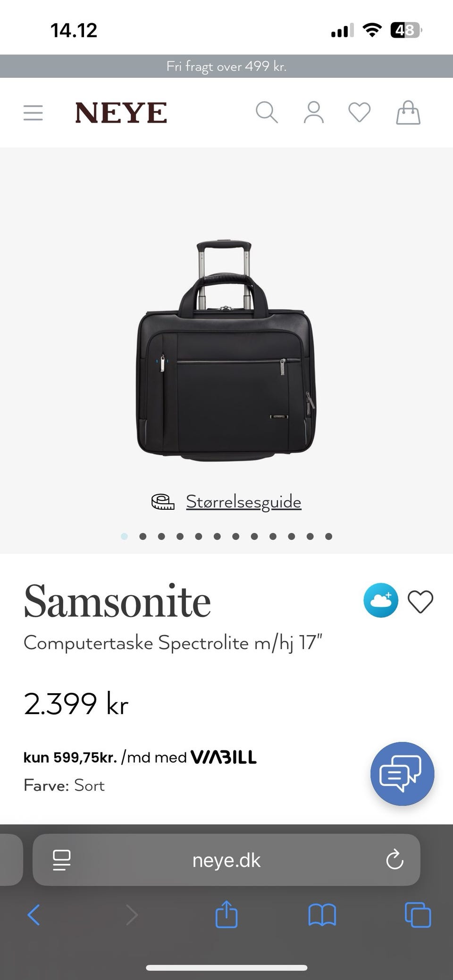This screenshot has height=980, width=453.
Task: Tap the neye.dk address bar
Action: click(x=226, y=860)
